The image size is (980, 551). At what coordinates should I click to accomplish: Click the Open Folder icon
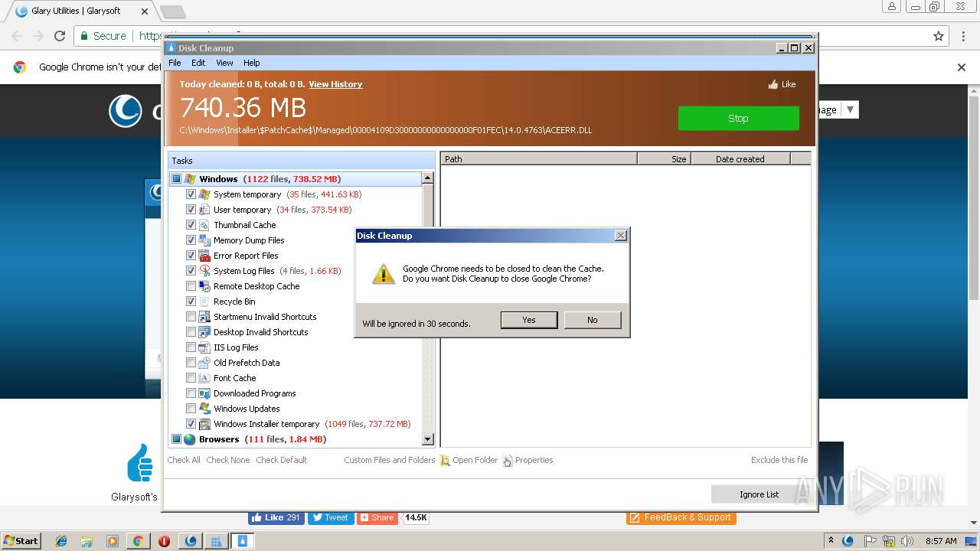pyautogui.click(x=445, y=461)
